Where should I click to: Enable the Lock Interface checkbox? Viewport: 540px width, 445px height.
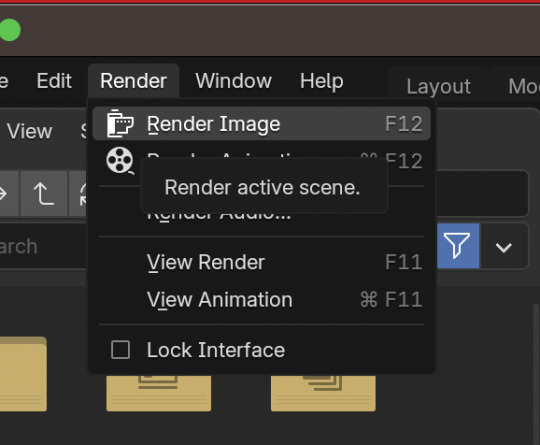tap(121, 350)
